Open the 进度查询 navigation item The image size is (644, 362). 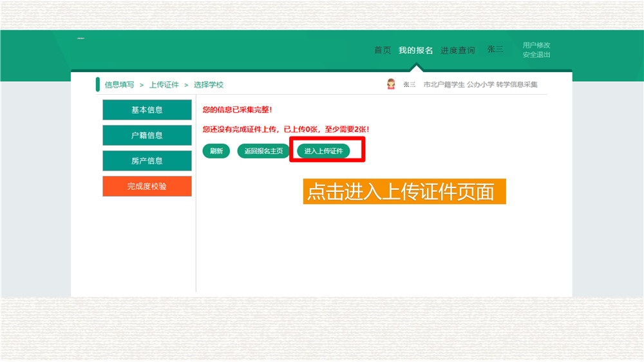point(457,50)
